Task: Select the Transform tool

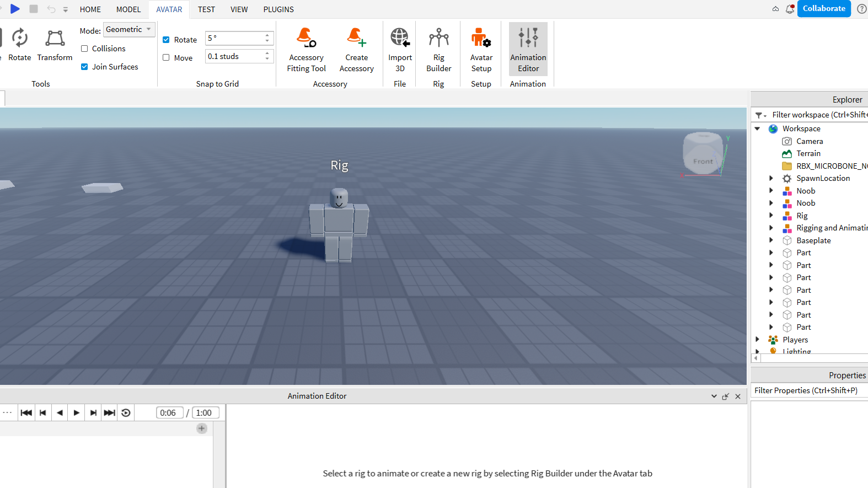Action: point(55,44)
